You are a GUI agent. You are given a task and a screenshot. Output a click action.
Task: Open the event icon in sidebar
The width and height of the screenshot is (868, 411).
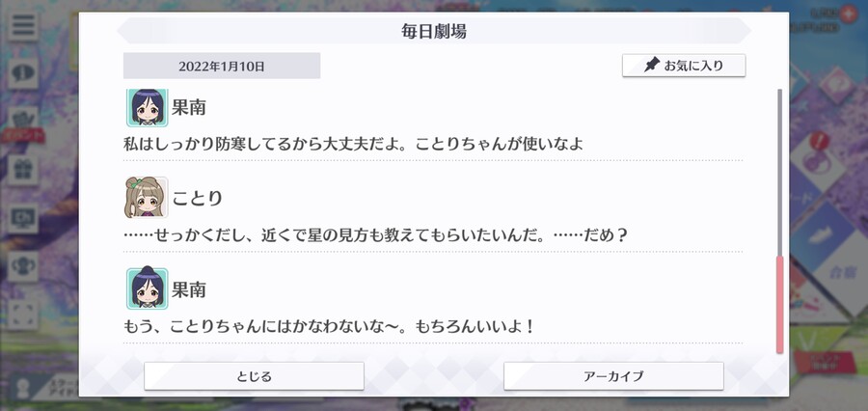point(23,123)
